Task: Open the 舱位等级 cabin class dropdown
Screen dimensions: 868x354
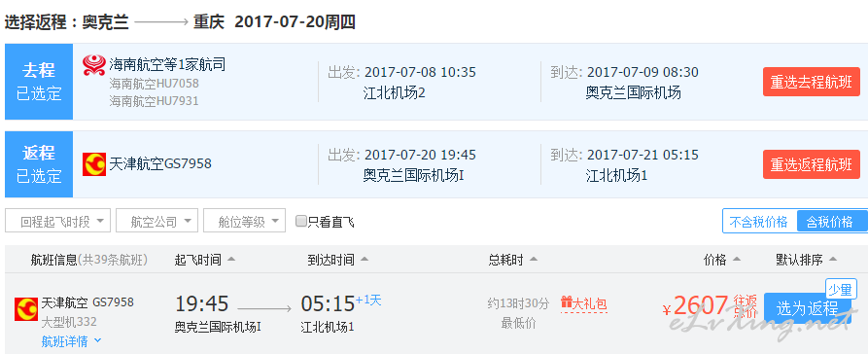Action: [x=245, y=222]
